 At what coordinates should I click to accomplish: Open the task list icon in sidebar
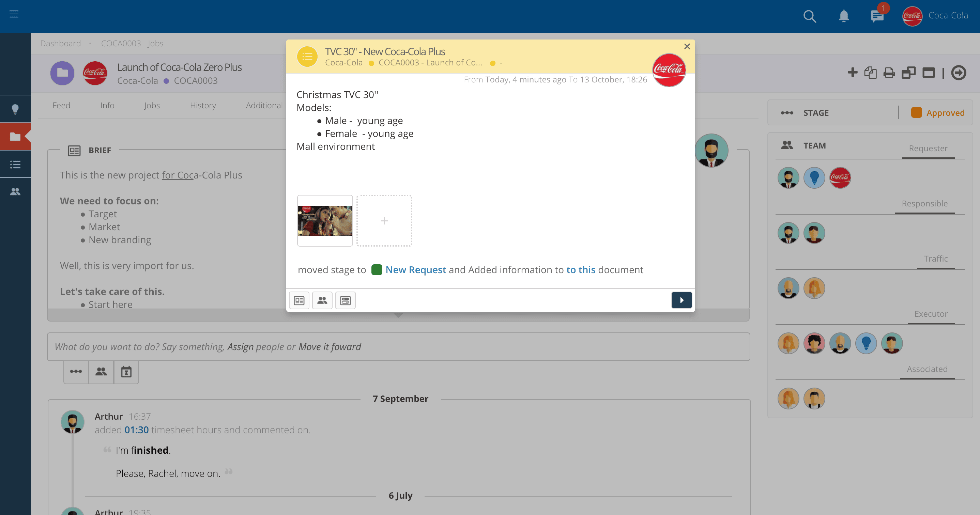point(15,164)
